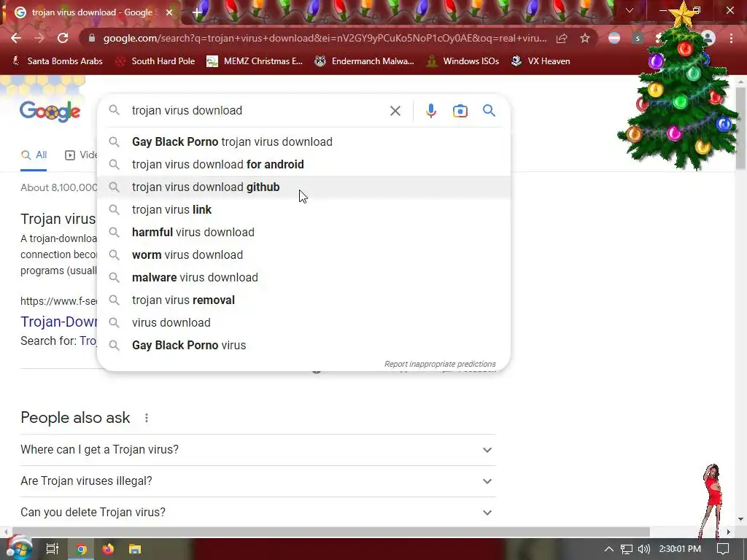Screen dimensions: 747x560
Task: Choose suggestion 'trojan virus download github'
Action: click(303, 187)
